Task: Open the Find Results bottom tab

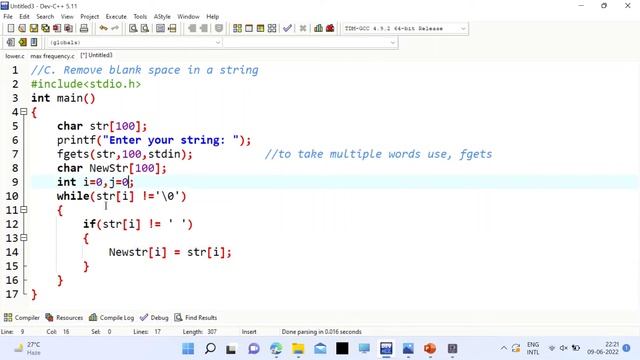Action: [x=196, y=318]
